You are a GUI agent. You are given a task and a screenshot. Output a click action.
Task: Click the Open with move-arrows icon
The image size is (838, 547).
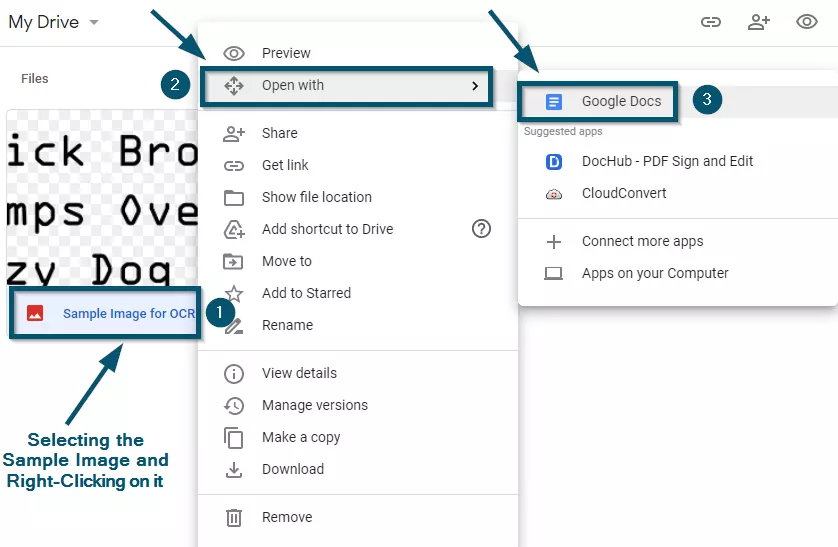tap(234, 85)
